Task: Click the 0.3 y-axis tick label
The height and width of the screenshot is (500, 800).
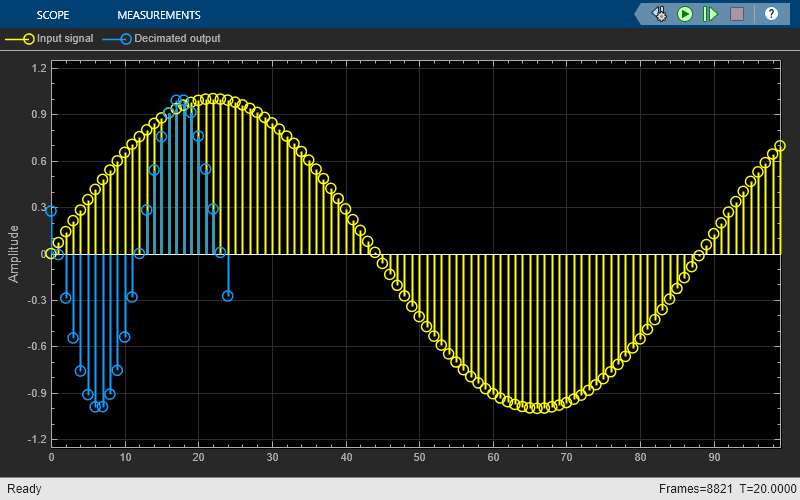Action: [39, 207]
